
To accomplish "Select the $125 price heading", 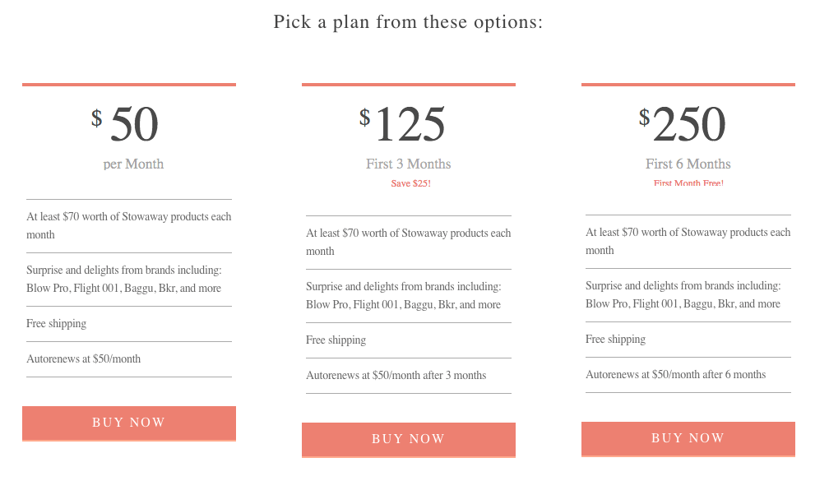I will pos(402,124).
